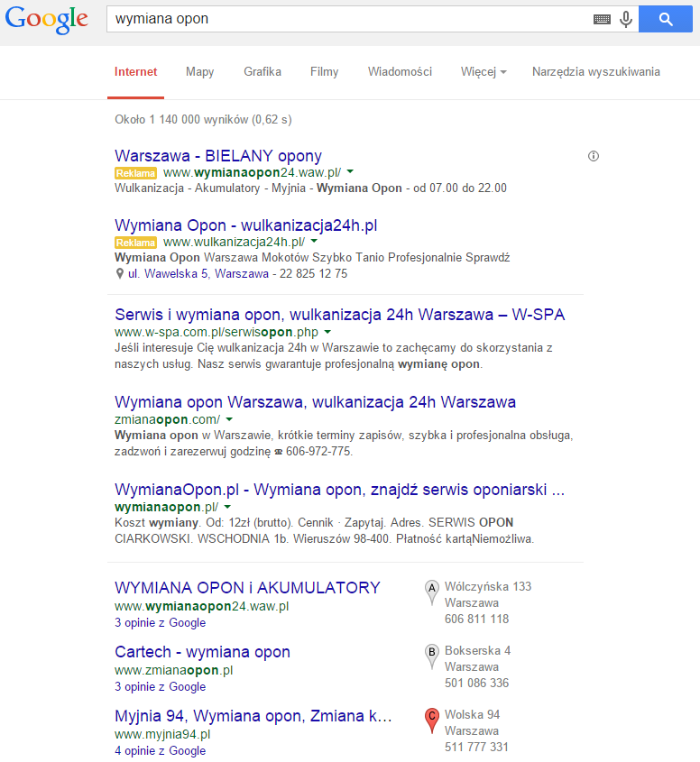Click the www.zmianaopon.pl URL text

click(173, 670)
